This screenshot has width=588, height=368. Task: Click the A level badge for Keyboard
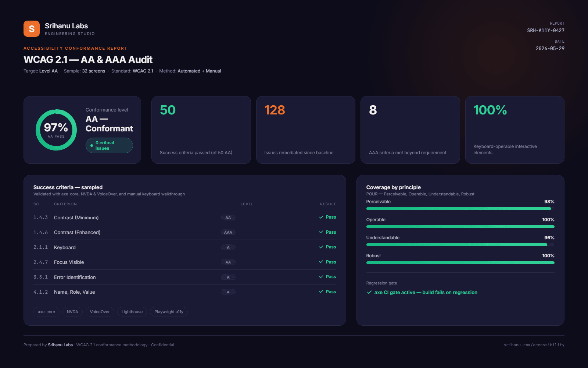228,247
